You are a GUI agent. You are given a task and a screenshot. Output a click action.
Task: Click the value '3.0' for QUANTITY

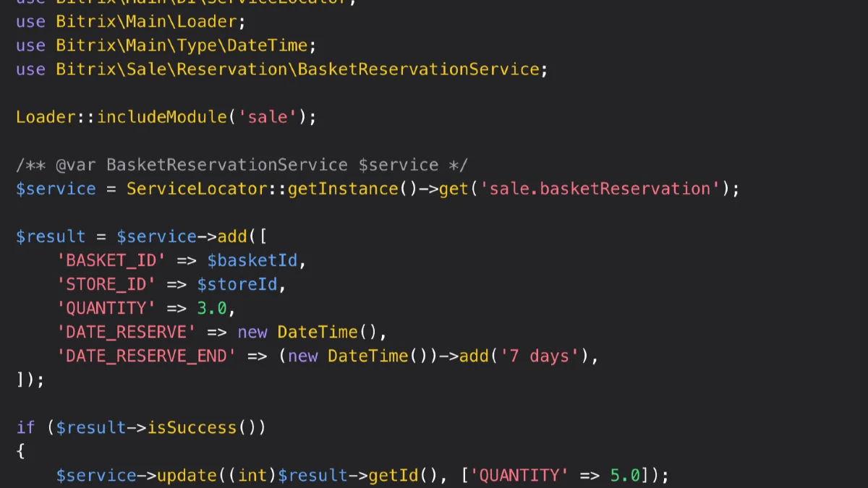212,308
